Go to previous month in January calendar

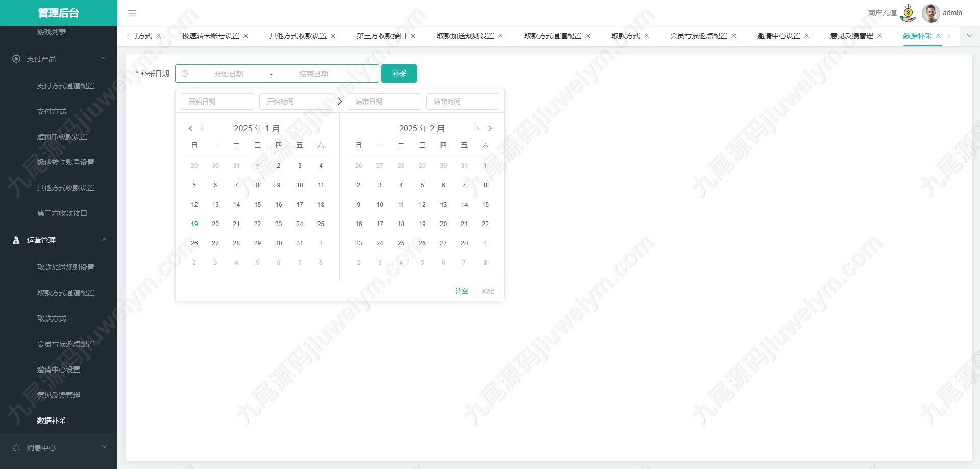[x=202, y=129]
